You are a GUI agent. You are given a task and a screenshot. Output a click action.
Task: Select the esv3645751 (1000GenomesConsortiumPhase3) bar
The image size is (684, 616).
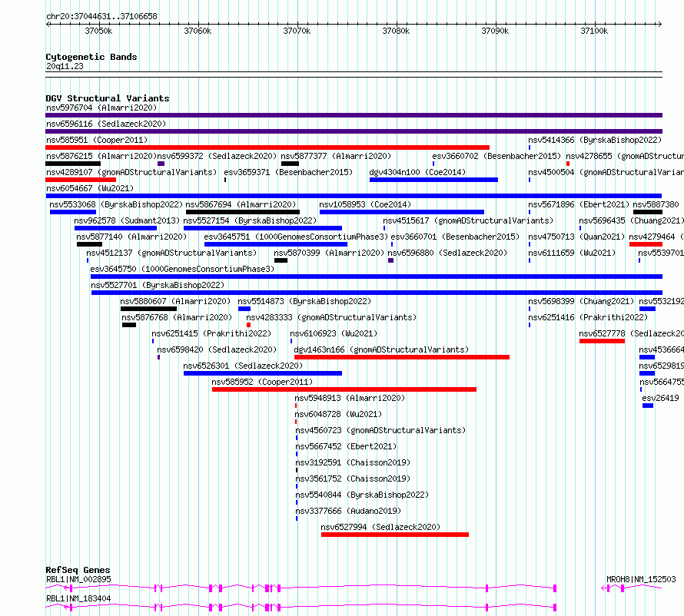[276, 244]
